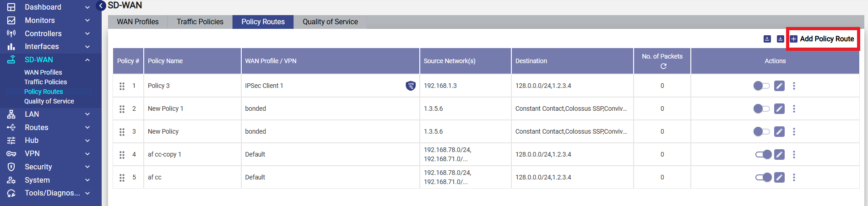The height and width of the screenshot is (206, 868).
Task: Toggle the New Policy route switch
Action: (761, 131)
